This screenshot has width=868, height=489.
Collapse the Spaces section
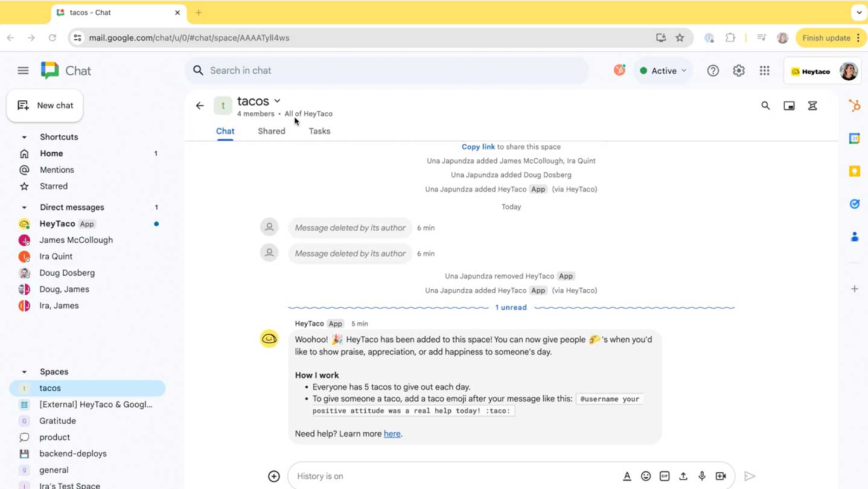(24, 372)
